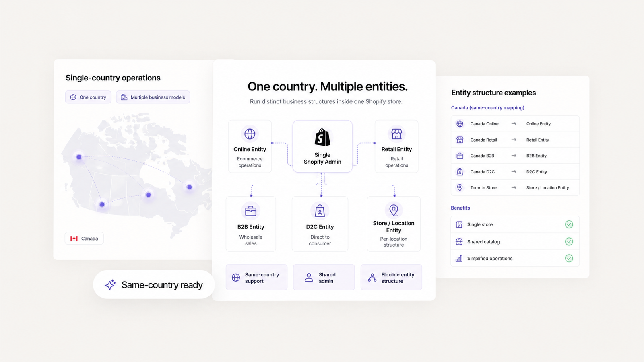Click the Canadian flag icon

[x=74, y=239]
